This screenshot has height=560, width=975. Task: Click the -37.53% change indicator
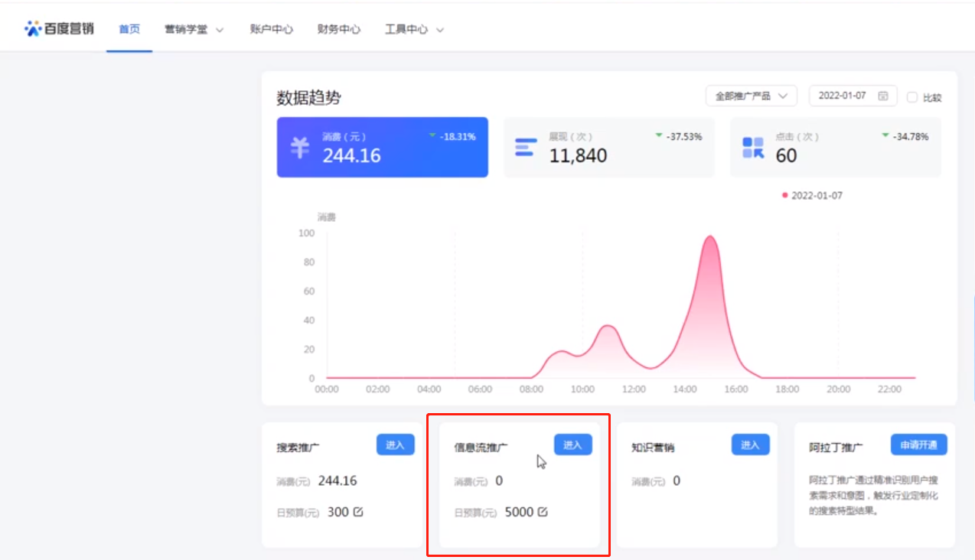pos(678,136)
